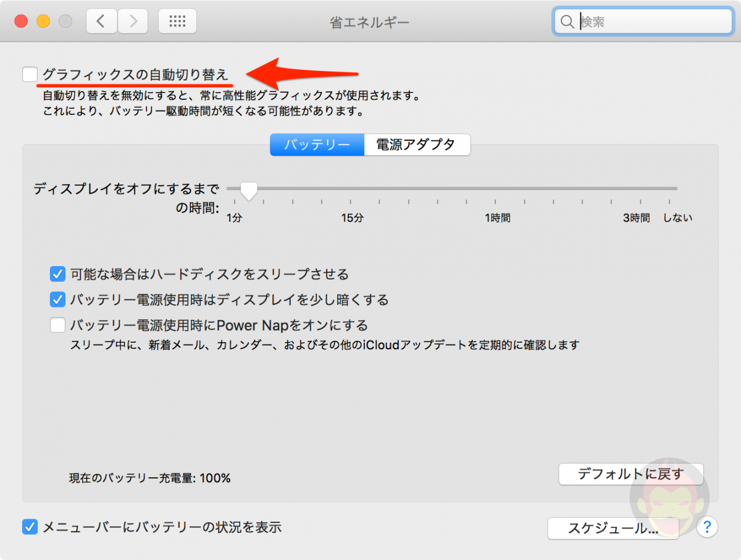
Task: Open help via the question mark icon
Action: 706,527
